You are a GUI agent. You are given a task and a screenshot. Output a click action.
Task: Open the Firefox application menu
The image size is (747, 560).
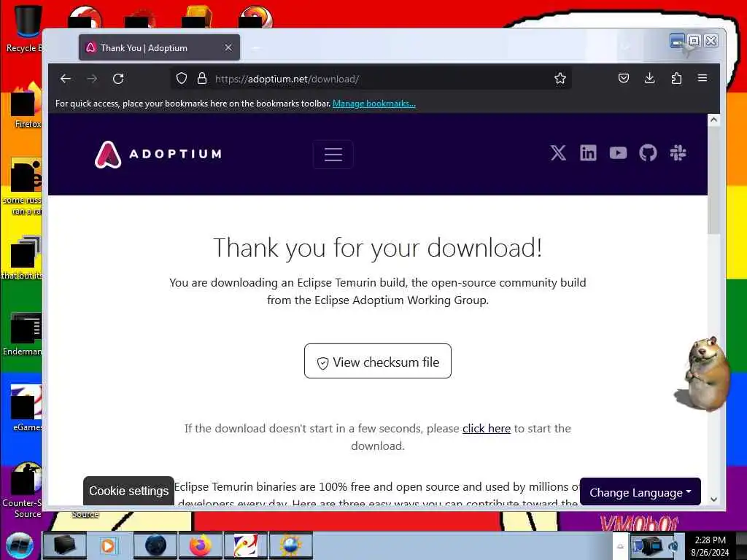coord(703,78)
